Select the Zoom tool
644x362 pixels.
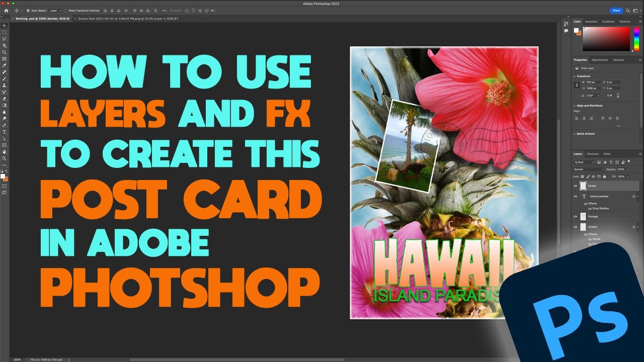point(5,158)
